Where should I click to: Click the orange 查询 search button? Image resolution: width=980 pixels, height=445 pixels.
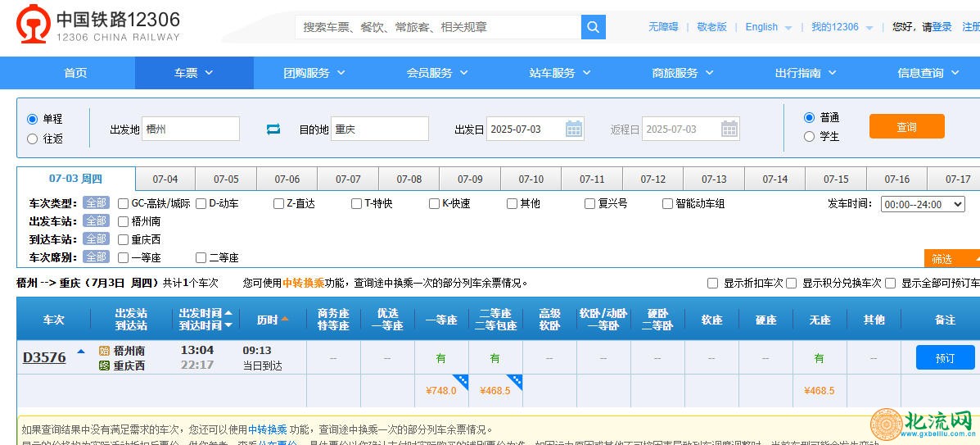(x=907, y=127)
